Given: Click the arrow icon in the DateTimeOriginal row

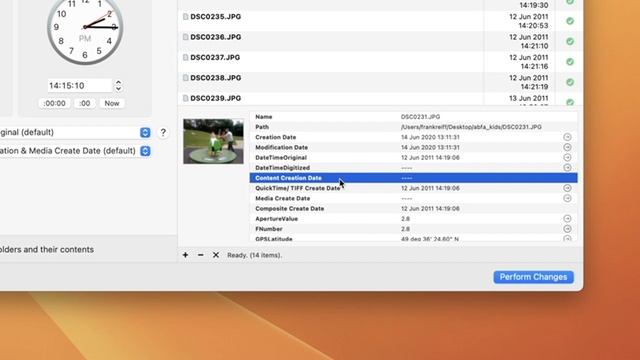Looking at the screenshot, I should pyautogui.click(x=567, y=158).
